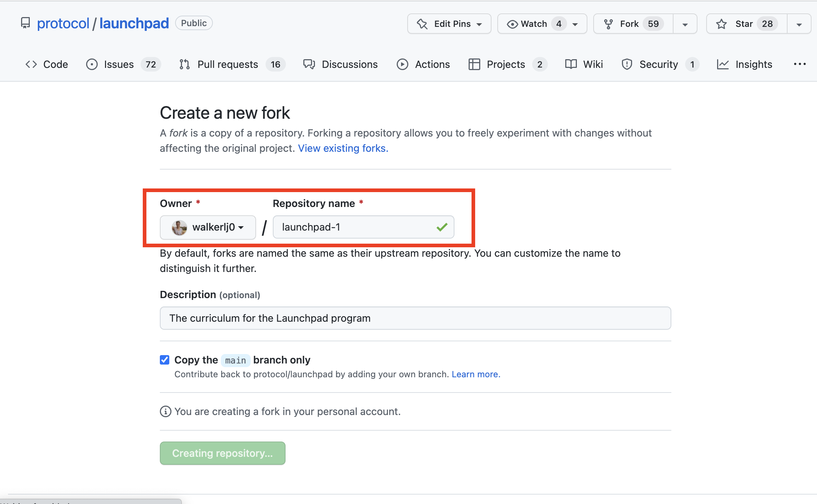
Task: Click the repository book icon beside protocol
Action: point(25,23)
